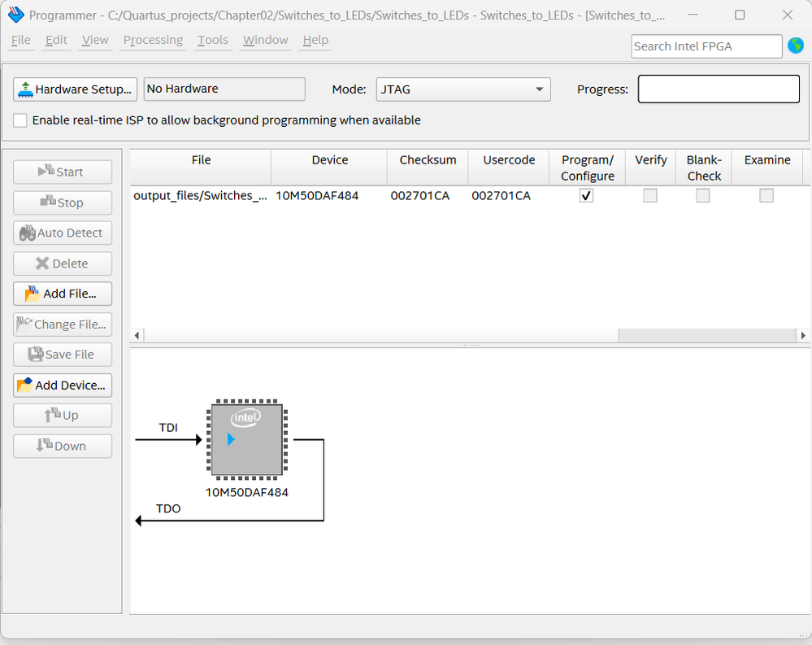The width and height of the screenshot is (812, 645).
Task: Click the Quartus Programmer title bar icon
Action: pos(15,15)
